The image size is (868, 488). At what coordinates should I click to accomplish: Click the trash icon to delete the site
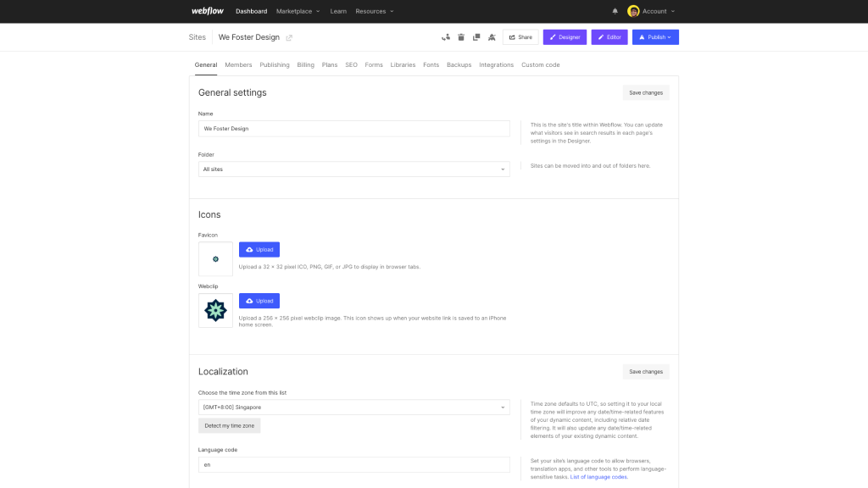tap(461, 37)
